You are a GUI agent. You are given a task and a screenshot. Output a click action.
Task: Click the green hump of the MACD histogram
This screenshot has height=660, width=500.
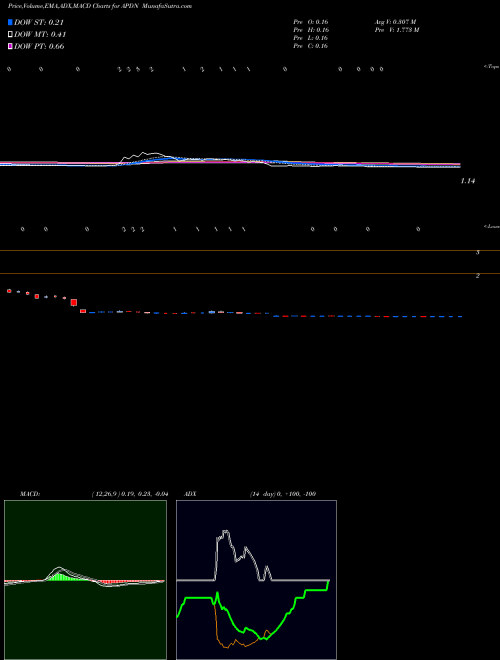pos(59,575)
